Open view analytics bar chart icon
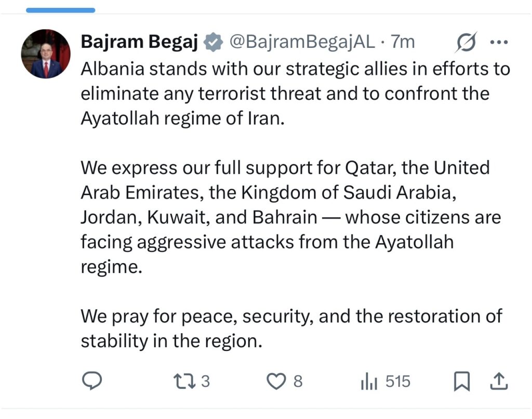 coord(368,382)
